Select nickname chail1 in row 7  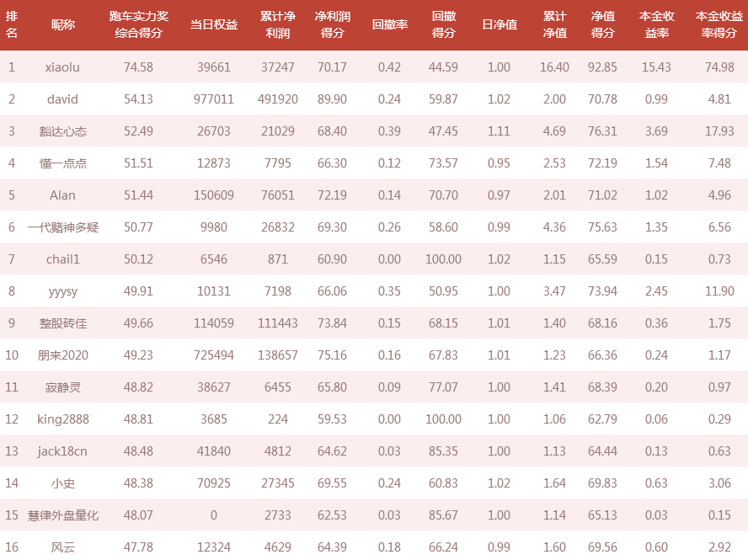click(63, 259)
